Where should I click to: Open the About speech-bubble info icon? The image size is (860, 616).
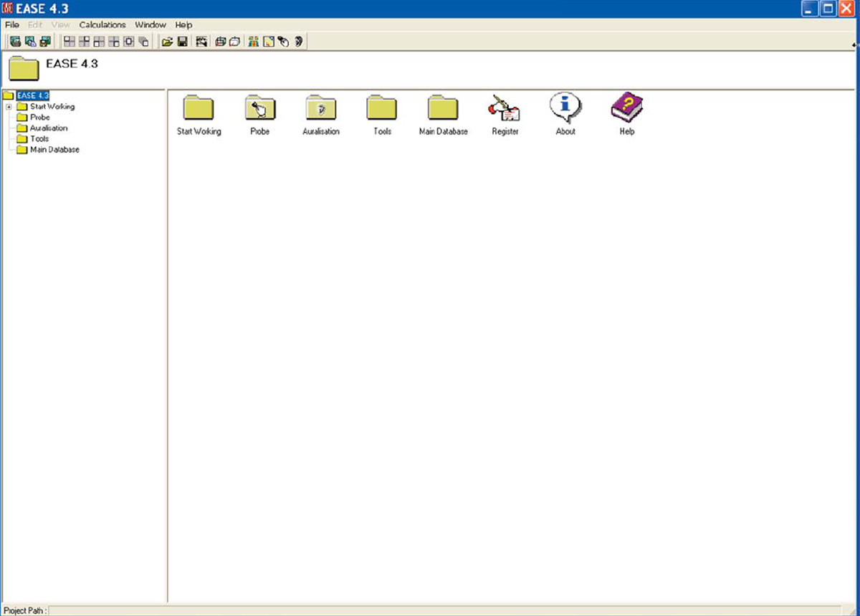pos(565,107)
